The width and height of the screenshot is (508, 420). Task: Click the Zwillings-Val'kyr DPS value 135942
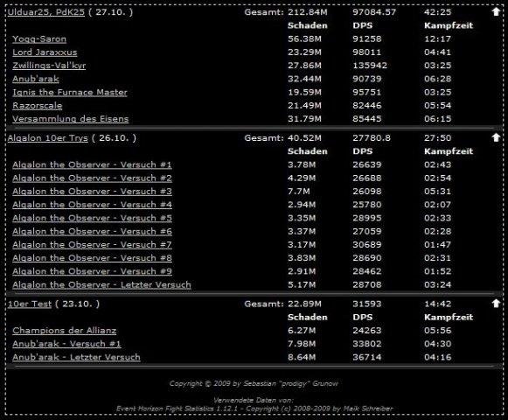pyautogui.click(x=370, y=66)
